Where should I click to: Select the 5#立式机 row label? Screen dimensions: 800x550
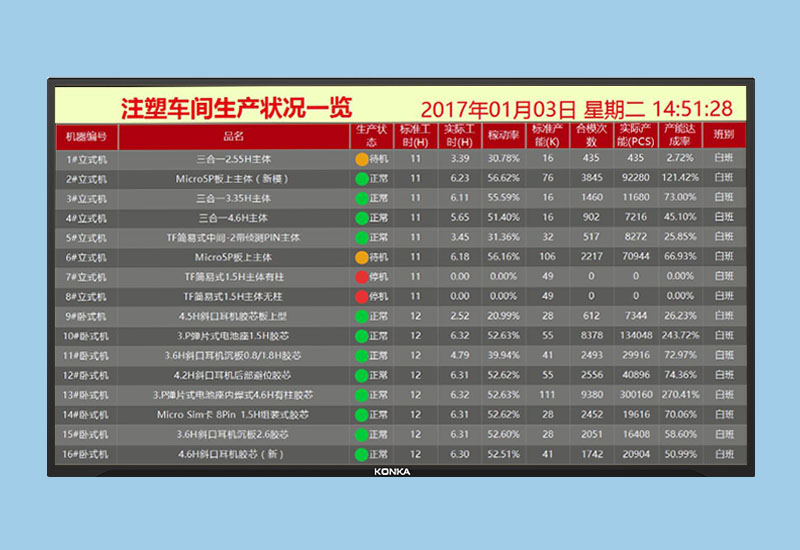click(86, 238)
